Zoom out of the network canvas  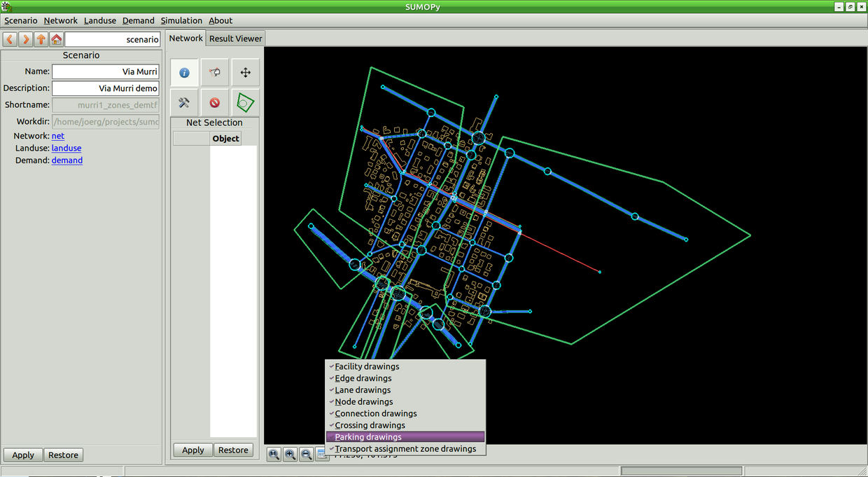point(307,455)
